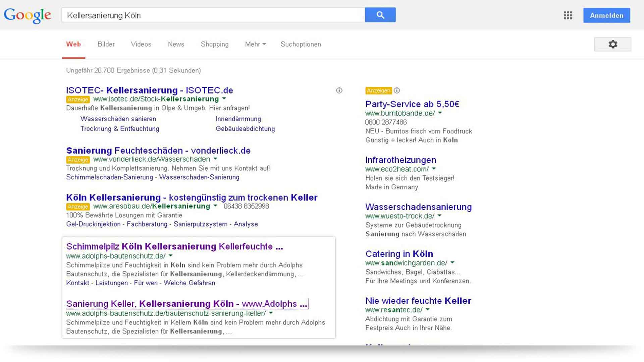Viewport: 644px width, 362px height.
Task: Click the Google logo
Action: coord(27,15)
